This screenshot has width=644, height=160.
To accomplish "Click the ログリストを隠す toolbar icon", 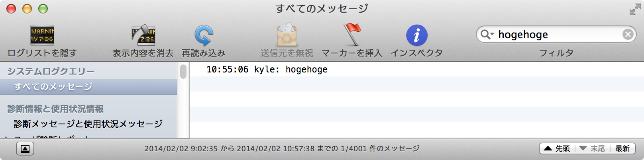I will click(x=42, y=35).
